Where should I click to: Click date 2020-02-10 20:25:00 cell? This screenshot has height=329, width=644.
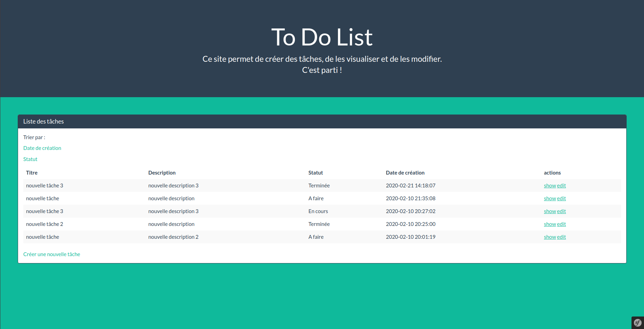tap(411, 224)
